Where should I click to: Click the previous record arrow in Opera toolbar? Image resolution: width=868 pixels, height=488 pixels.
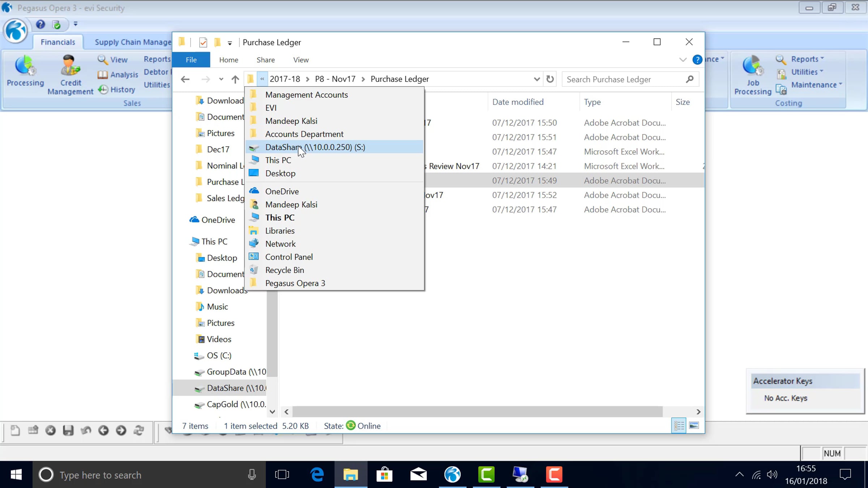pyautogui.click(x=103, y=430)
